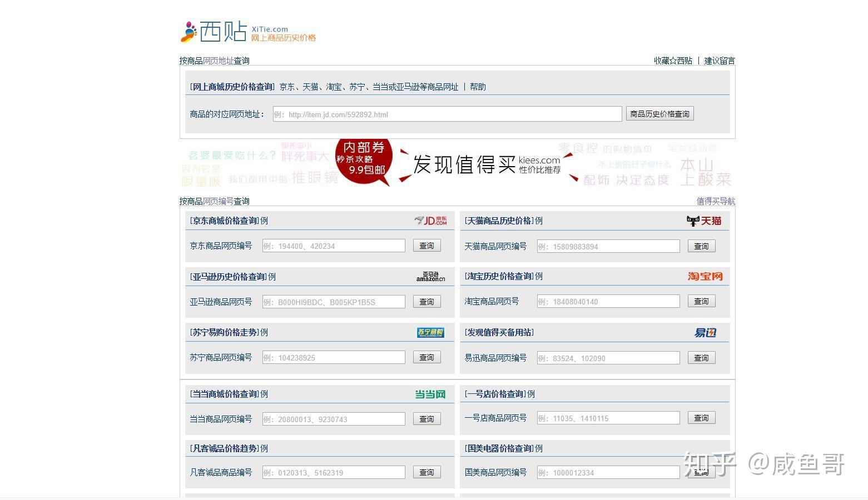868x500 pixels.
Task: Open the 凡客诚品价格趋势 heading link
Action: [x=225, y=448]
